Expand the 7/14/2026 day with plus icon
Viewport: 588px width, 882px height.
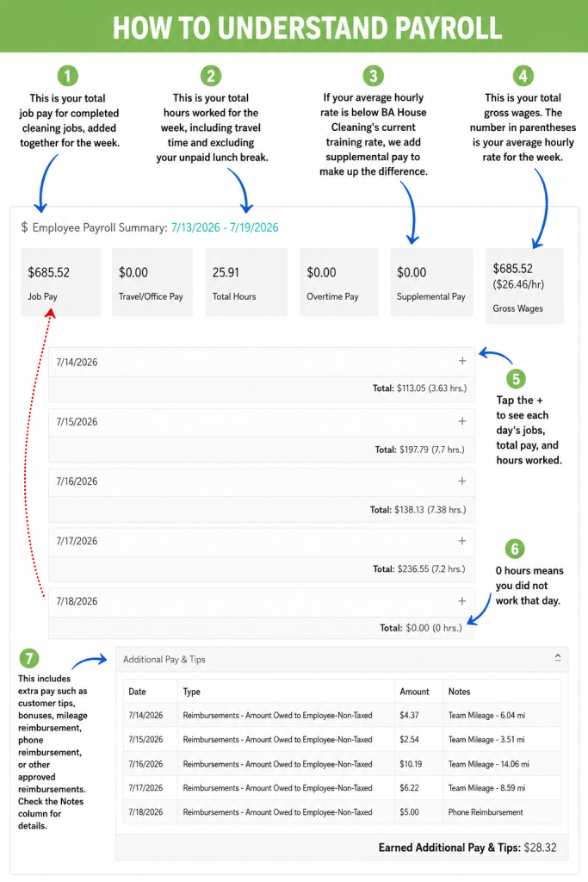tap(462, 361)
